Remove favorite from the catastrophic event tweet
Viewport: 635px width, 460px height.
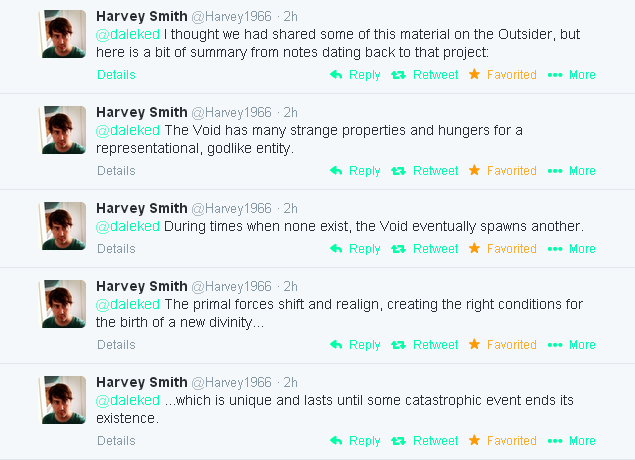[502, 441]
